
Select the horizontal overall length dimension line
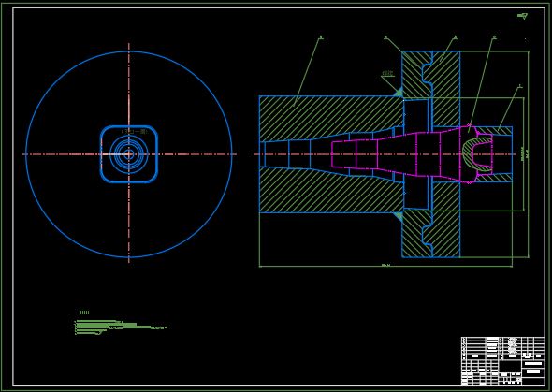coord(385,267)
